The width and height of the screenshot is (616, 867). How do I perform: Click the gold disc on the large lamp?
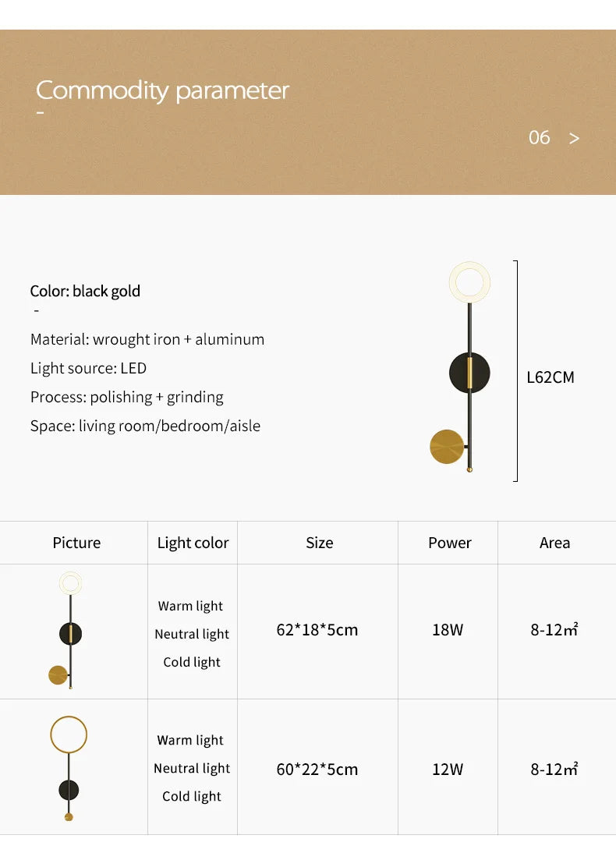point(447,446)
